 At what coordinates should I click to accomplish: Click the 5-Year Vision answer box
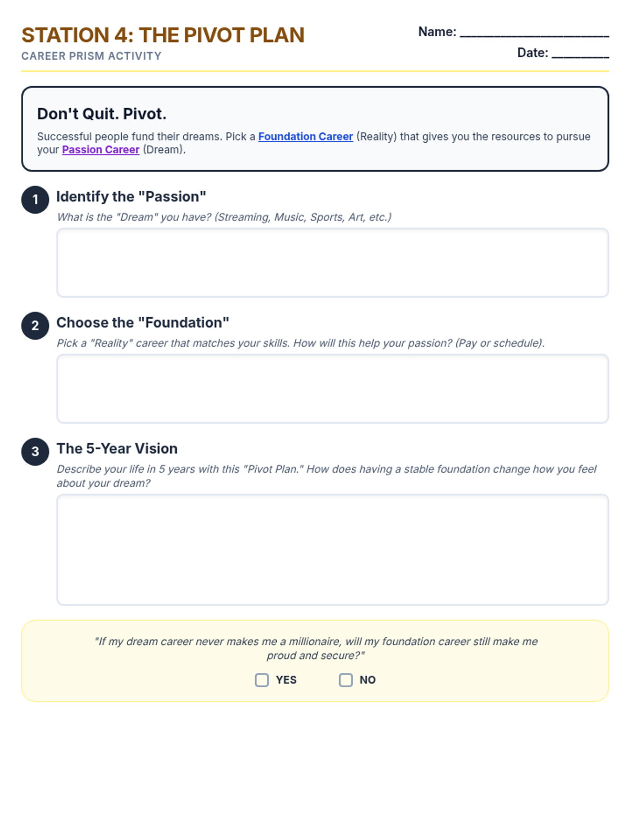[332, 550]
